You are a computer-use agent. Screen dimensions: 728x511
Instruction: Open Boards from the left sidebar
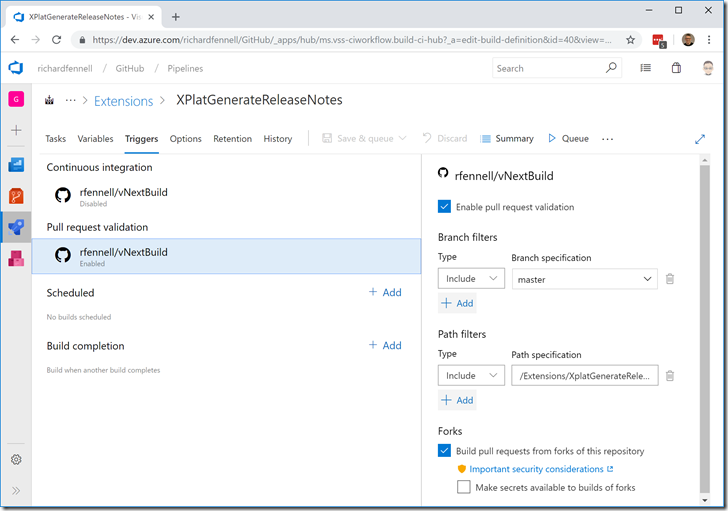coord(16,165)
